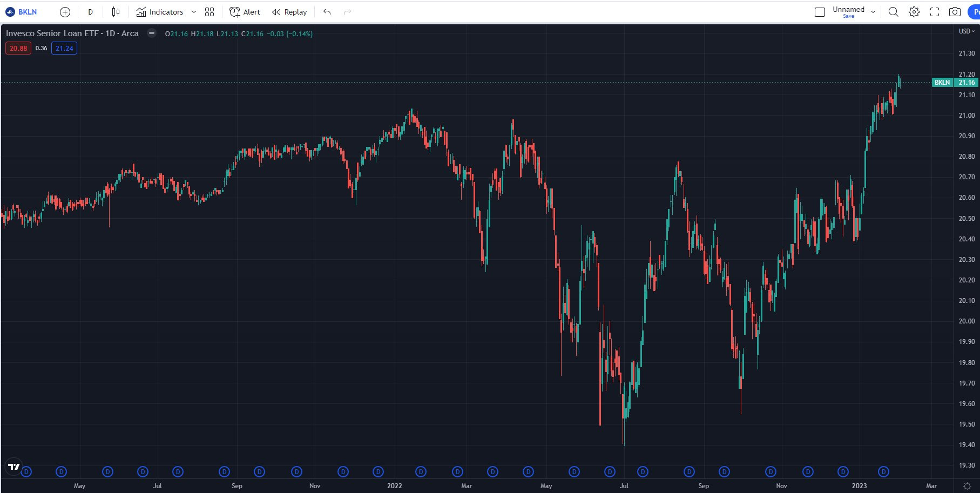Click the 0.36 spread value

click(x=41, y=48)
